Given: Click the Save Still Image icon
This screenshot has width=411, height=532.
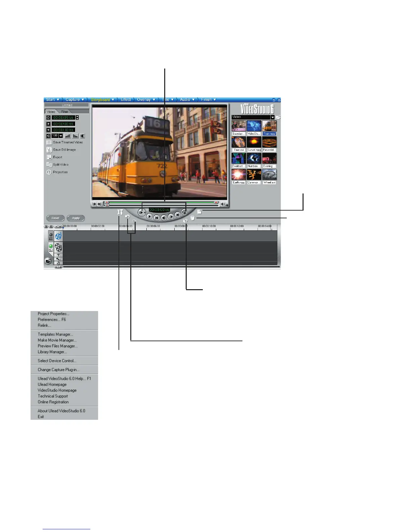Looking at the screenshot, I should click(49, 150).
